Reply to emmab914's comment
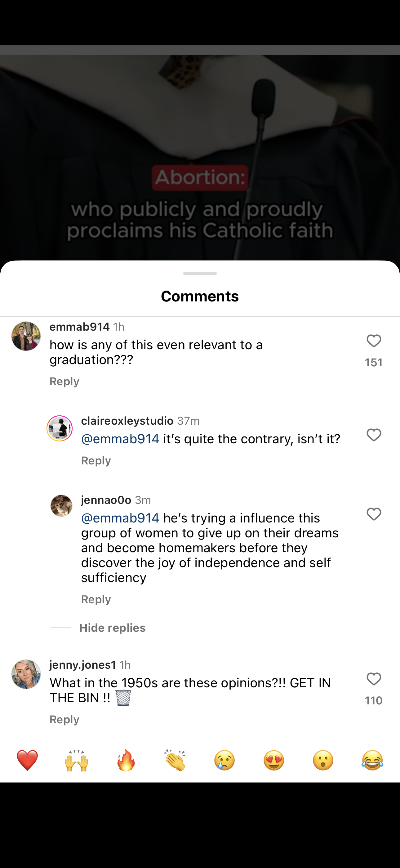Viewport: 400px width, 868px height. pyautogui.click(x=64, y=382)
